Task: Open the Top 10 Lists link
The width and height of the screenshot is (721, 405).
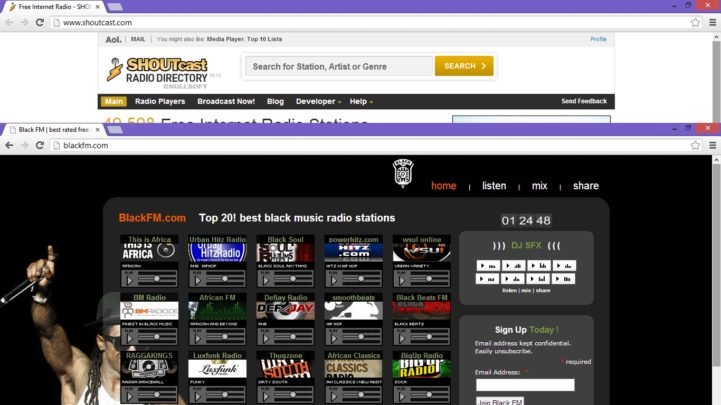Action: pos(264,39)
